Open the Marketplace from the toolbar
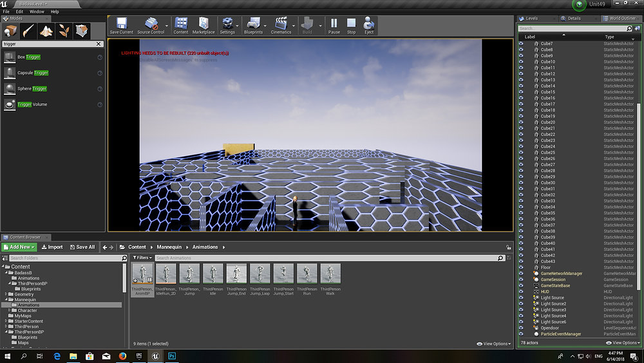The width and height of the screenshot is (644, 363). 204,26
